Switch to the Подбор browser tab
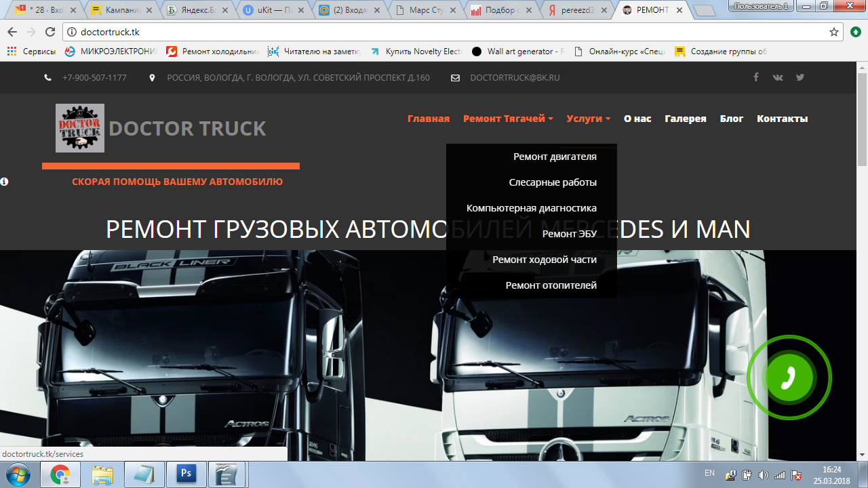This screenshot has width=868, height=488. click(502, 9)
